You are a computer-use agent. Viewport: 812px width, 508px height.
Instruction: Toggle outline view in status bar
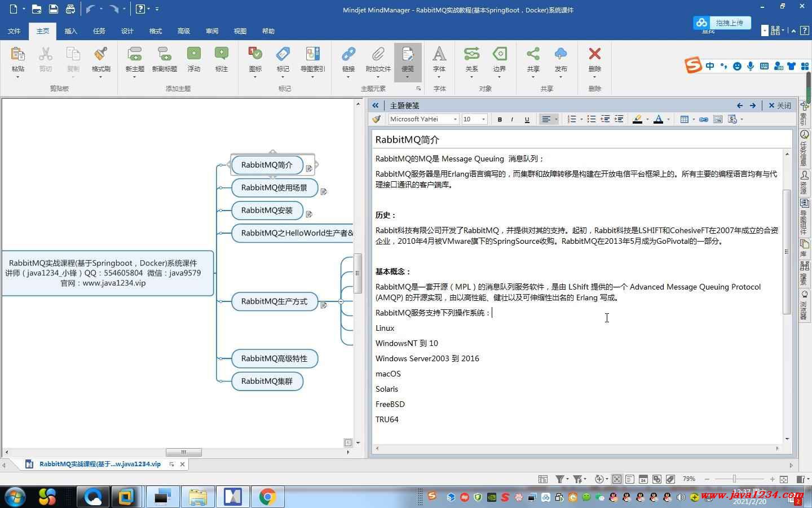point(630,479)
